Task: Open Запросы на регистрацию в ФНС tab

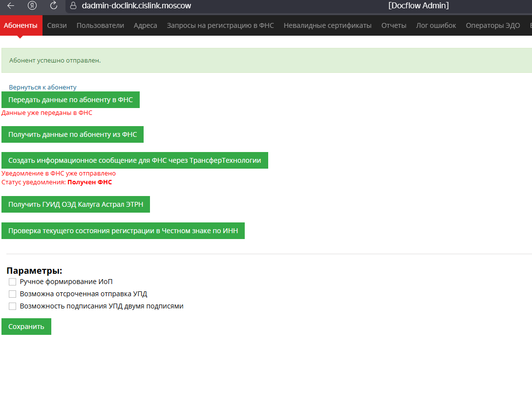Action: [220, 25]
